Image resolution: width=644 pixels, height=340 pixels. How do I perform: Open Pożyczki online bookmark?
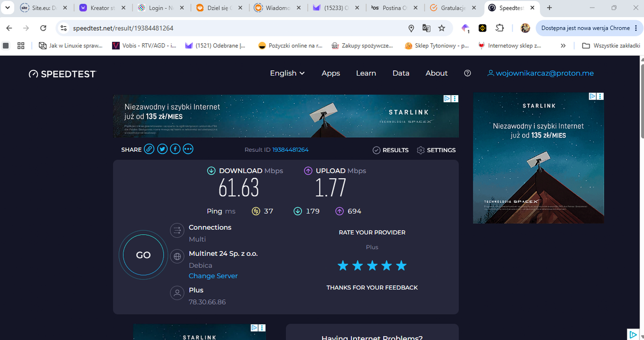pos(290,45)
